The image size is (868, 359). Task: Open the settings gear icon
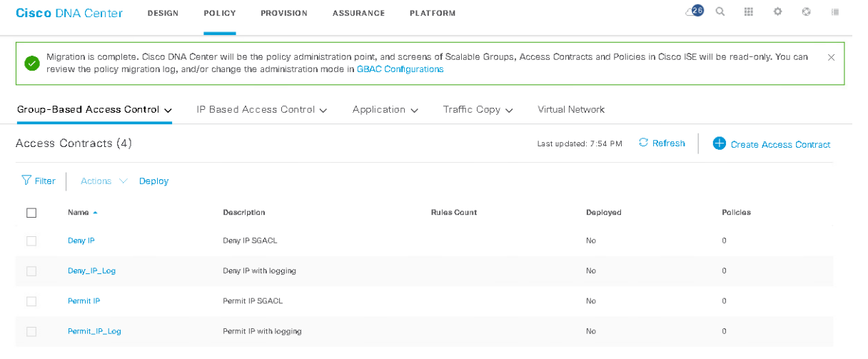[x=778, y=12]
